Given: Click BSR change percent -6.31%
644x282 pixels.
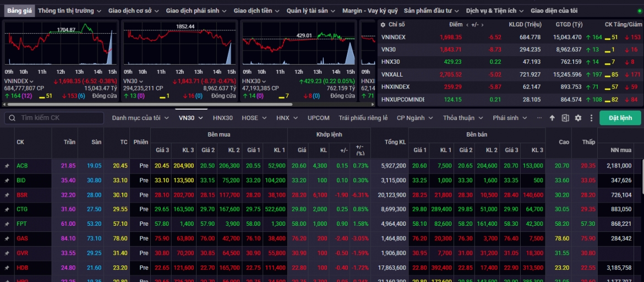Looking at the screenshot, I should tap(360, 195).
